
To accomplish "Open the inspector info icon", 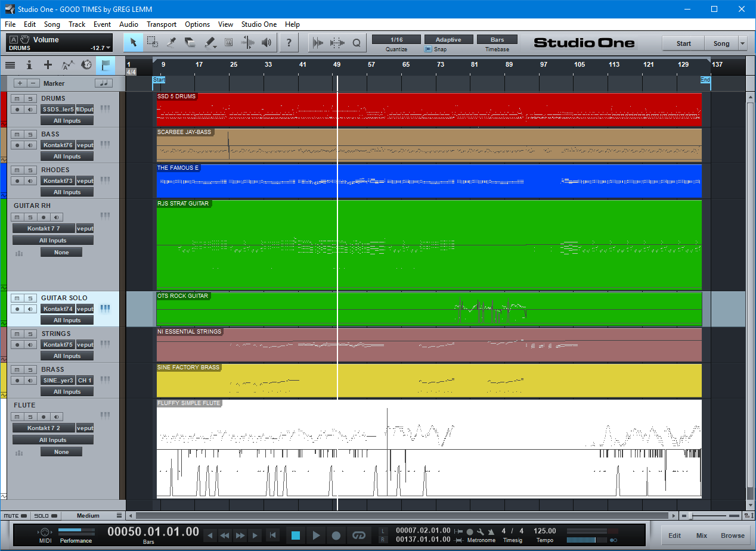I will [29, 65].
